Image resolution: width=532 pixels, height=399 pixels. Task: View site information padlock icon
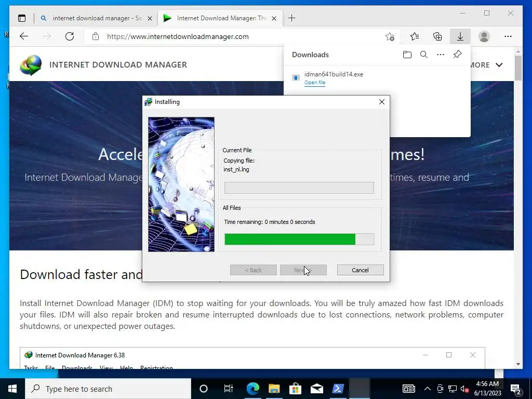[96, 36]
